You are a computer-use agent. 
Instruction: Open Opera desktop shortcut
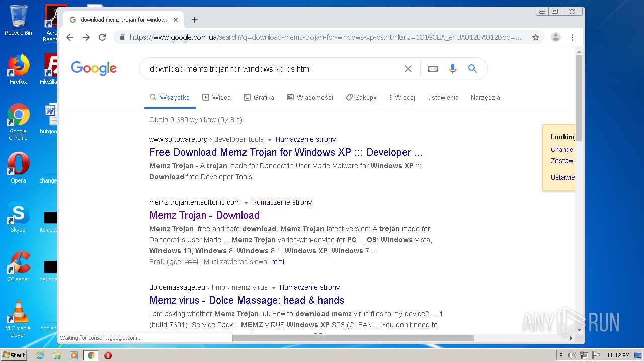pos(18,168)
